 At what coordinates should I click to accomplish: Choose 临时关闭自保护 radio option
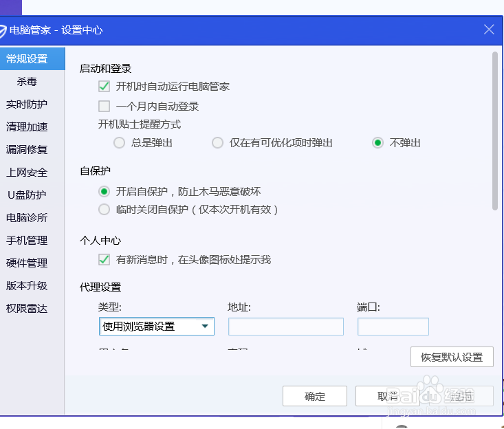point(104,210)
